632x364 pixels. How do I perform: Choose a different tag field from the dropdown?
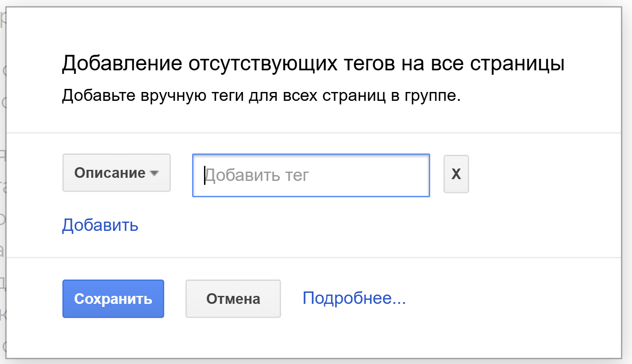(116, 173)
